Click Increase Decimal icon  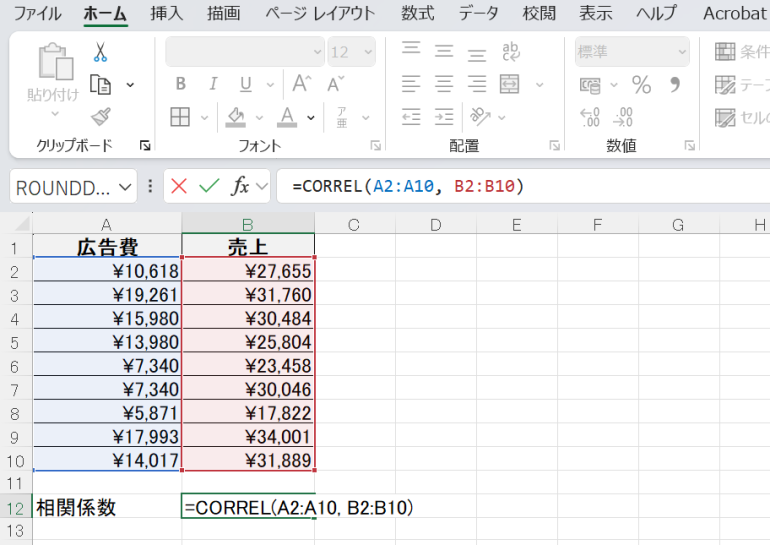pyautogui.click(x=590, y=117)
